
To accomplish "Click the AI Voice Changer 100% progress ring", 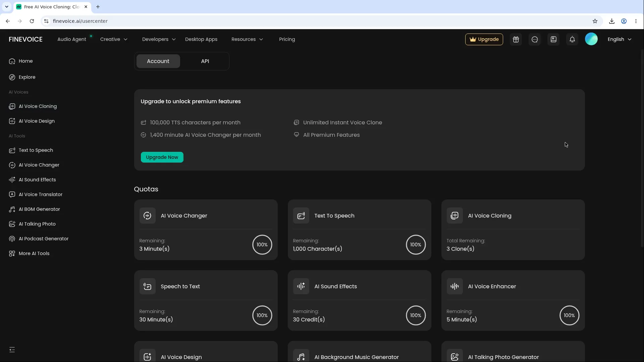I will coord(262,245).
